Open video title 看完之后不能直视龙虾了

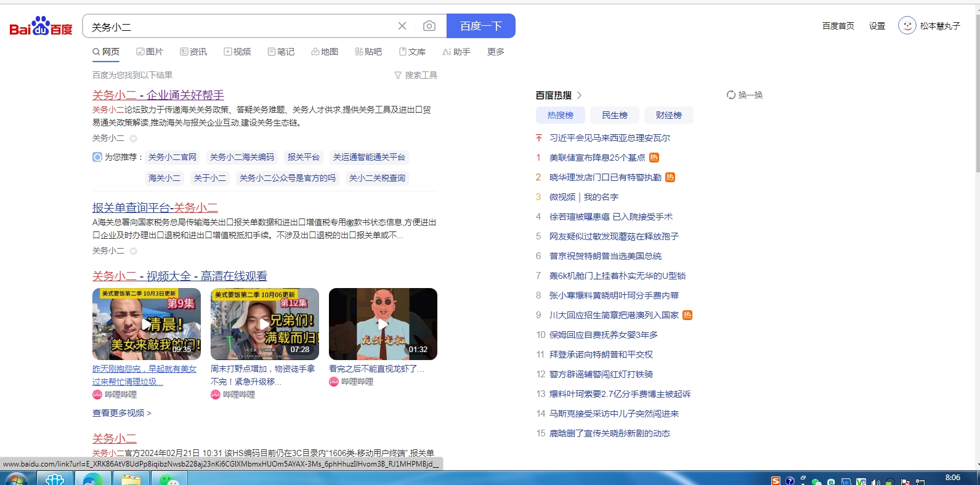pos(376,369)
